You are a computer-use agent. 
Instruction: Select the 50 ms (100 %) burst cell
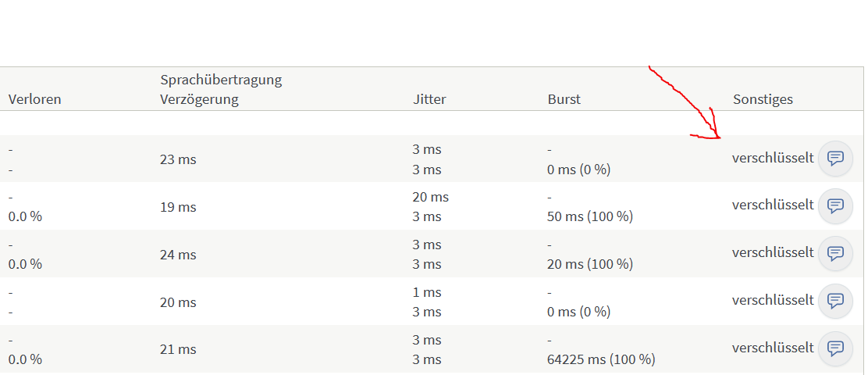click(x=590, y=216)
